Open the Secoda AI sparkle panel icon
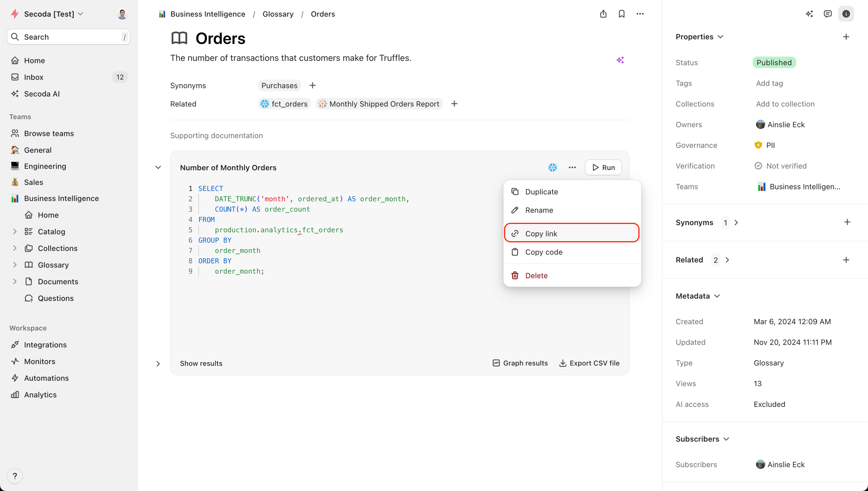This screenshot has height=491, width=868. 809,14
